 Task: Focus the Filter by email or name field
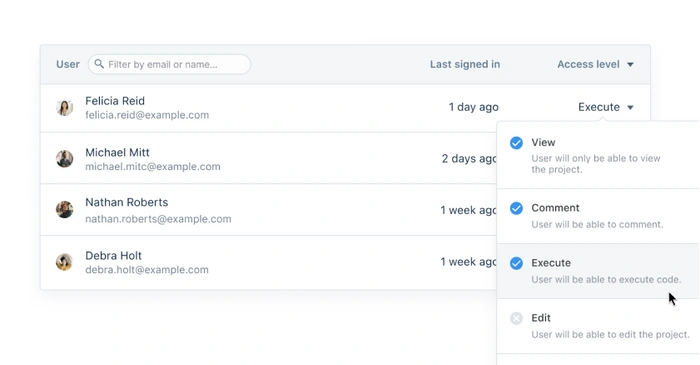(x=169, y=64)
